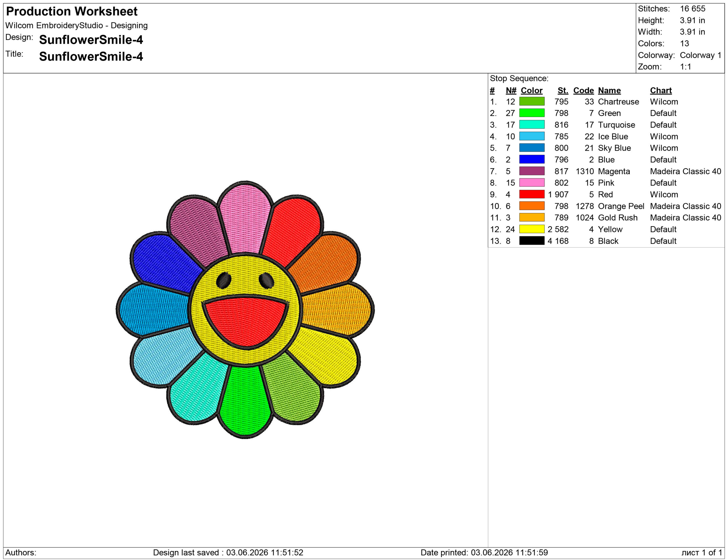Pick the Magenta color swatch
The width and height of the screenshot is (728, 560).
coord(532,171)
